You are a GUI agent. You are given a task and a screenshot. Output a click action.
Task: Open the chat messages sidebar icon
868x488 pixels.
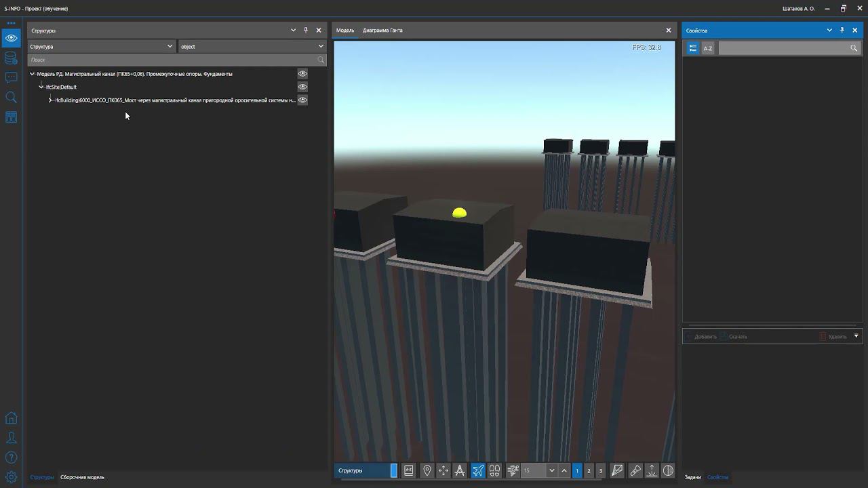pos(11,77)
